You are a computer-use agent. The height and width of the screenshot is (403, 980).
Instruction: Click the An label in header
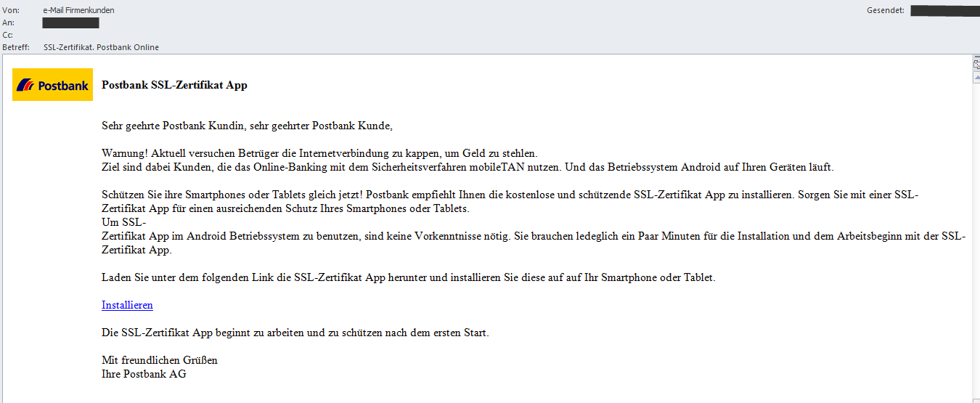coord(8,23)
